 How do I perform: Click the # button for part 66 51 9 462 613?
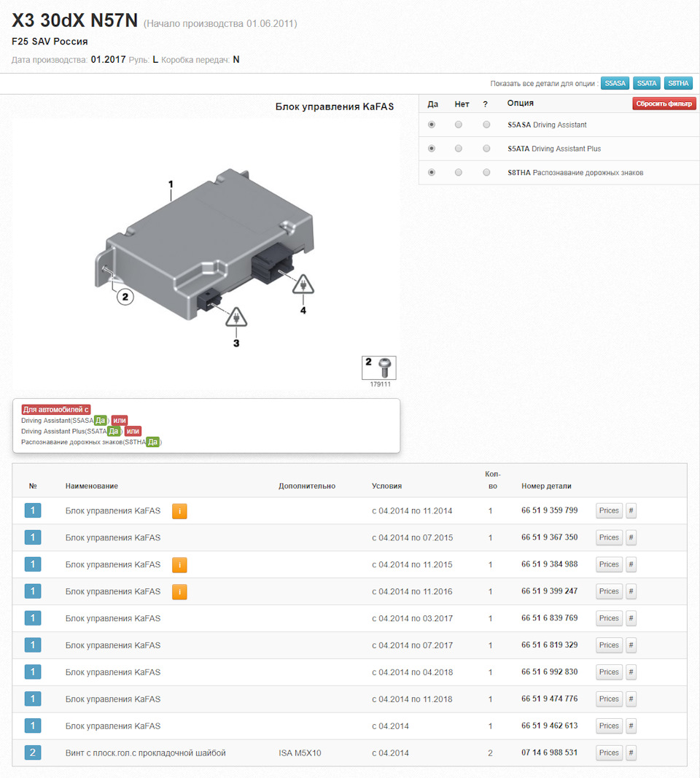tap(631, 726)
